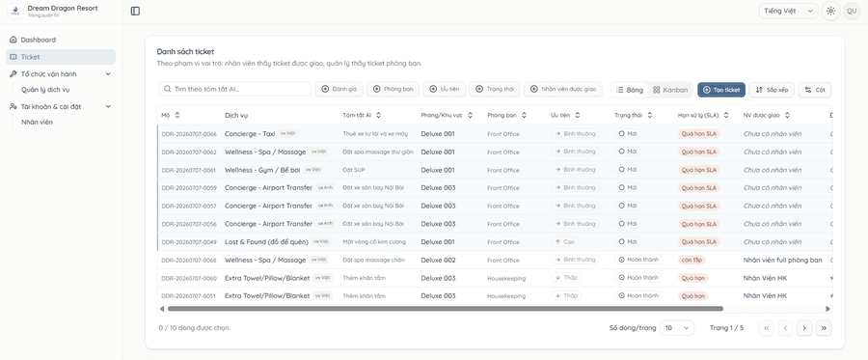This screenshot has height=360, width=868.
Task: Open ticket DDR-20260707-0051
Action: point(189,295)
